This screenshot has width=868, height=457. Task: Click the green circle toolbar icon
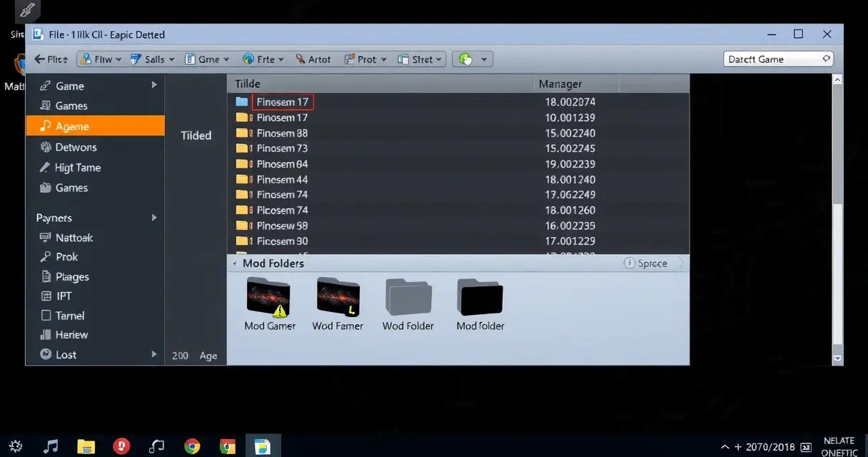pyautogui.click(x=465, y=59)
